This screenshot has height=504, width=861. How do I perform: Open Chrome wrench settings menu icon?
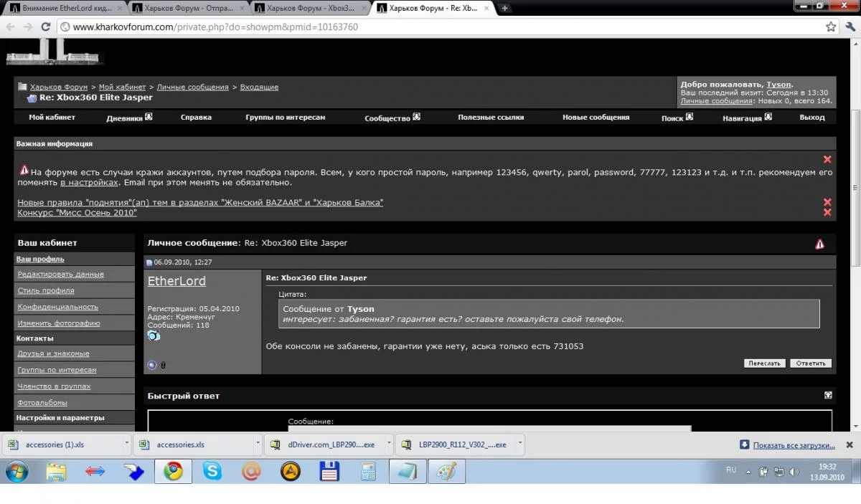pyautogui.click(x=849, y=27)
